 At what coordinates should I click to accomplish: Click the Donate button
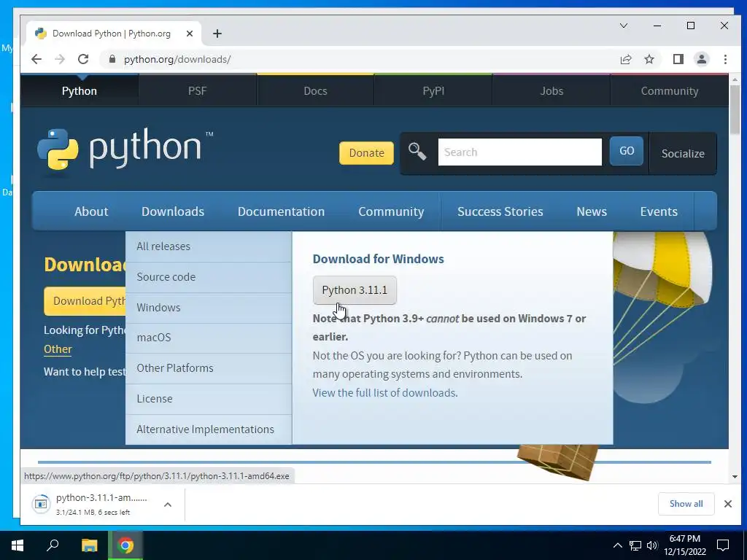click(x=366, y=153)
